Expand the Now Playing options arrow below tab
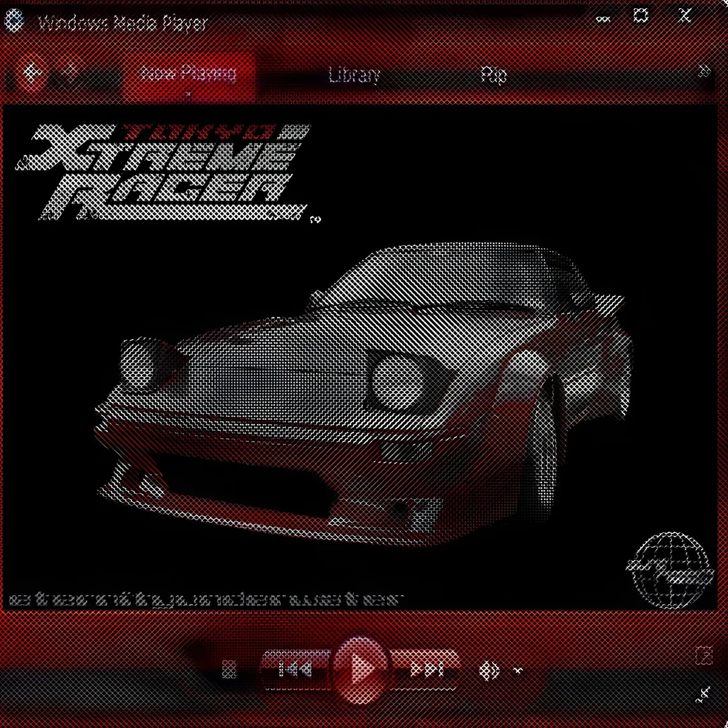 pyautogui.click(x=188, y=94)
